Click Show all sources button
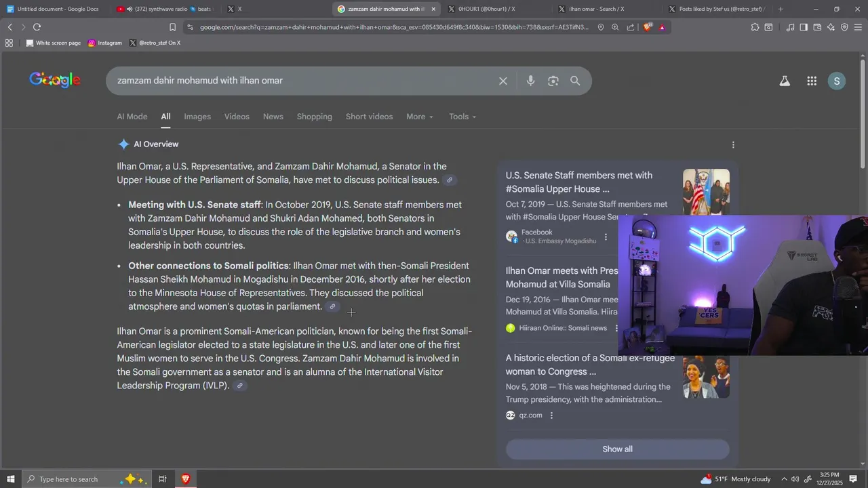 [x=617, y=449]
